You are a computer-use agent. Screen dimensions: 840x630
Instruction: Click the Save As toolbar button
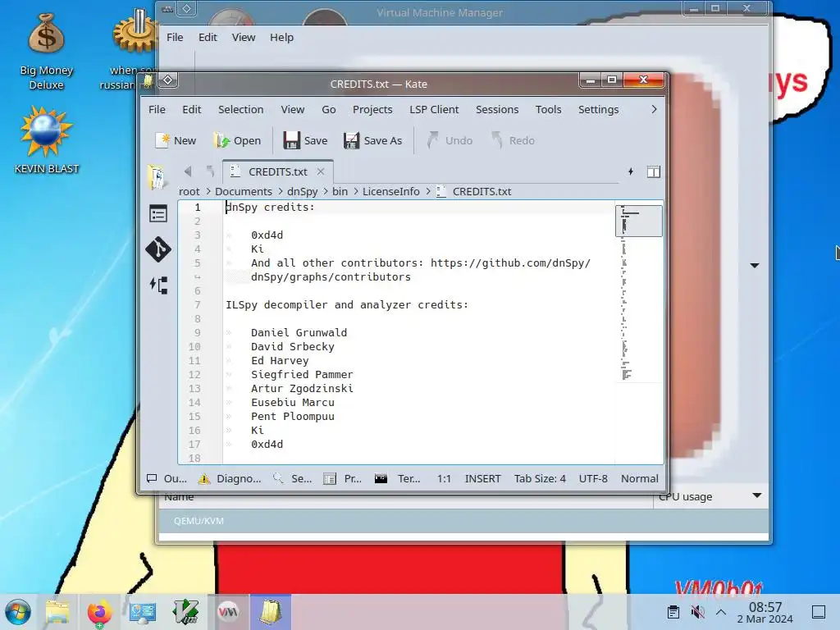372,140
